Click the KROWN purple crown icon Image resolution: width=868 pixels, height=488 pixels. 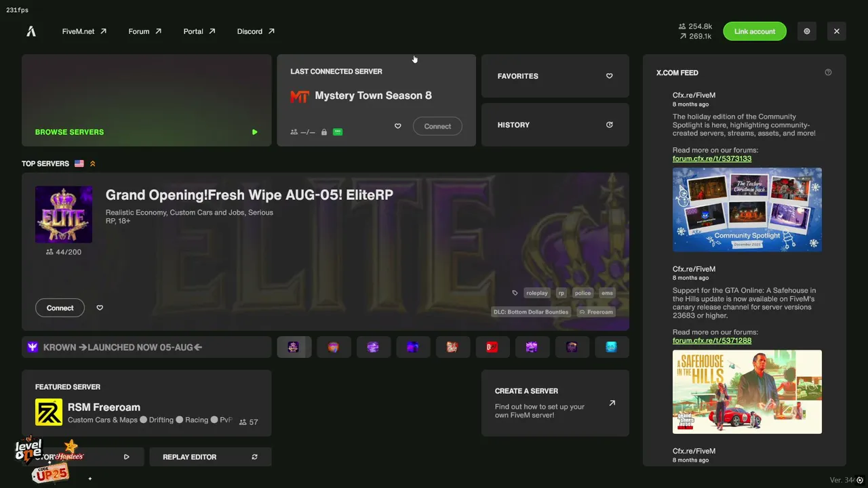[x=33, y=347]
